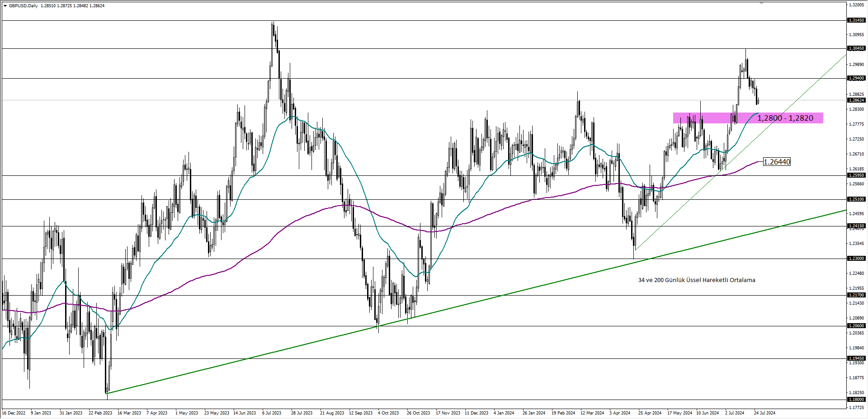
Task: Open the chart dropdown arrow beside GBPUSD,Daily
Action: click(5, 6)
